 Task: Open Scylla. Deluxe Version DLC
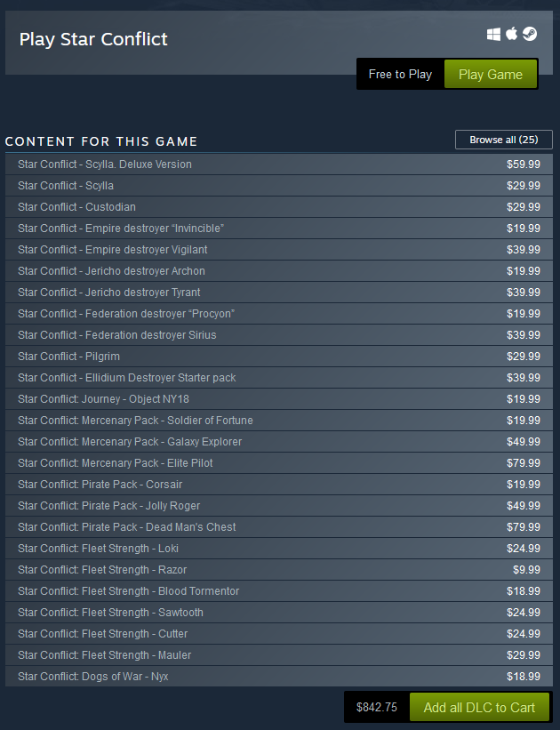pos(279,164)
